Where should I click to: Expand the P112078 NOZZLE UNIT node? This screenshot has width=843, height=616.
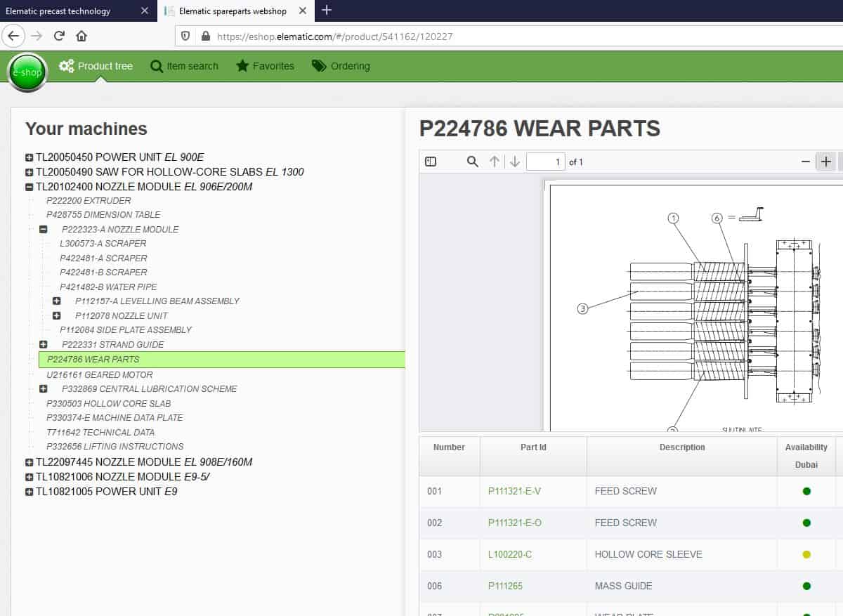pyautogui.click(x=57, y=315)
